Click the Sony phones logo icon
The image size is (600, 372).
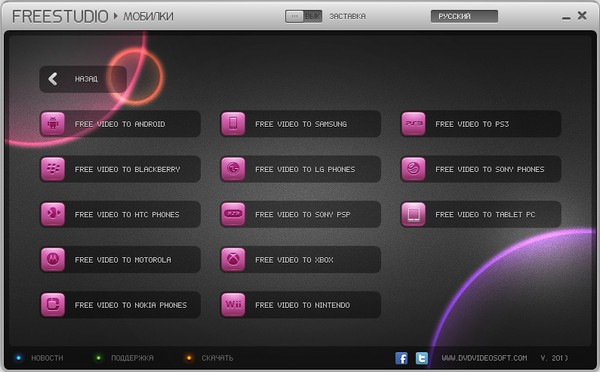[413, 169]
